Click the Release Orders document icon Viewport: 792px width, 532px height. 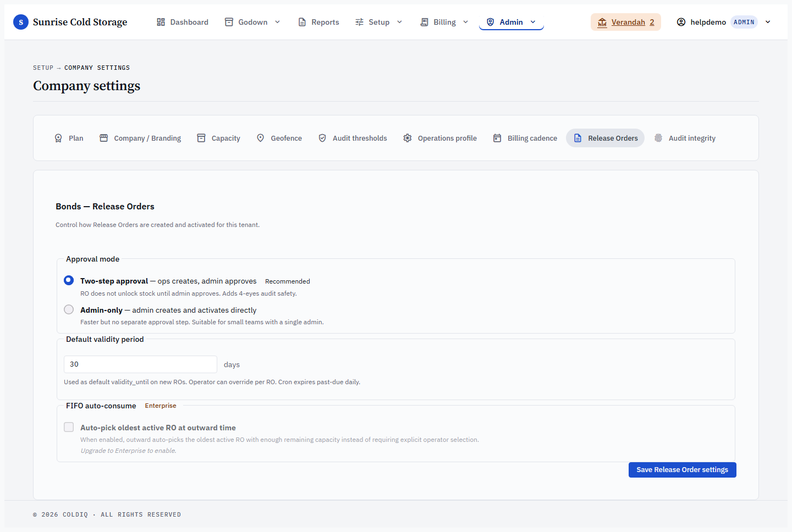[577, 138]
